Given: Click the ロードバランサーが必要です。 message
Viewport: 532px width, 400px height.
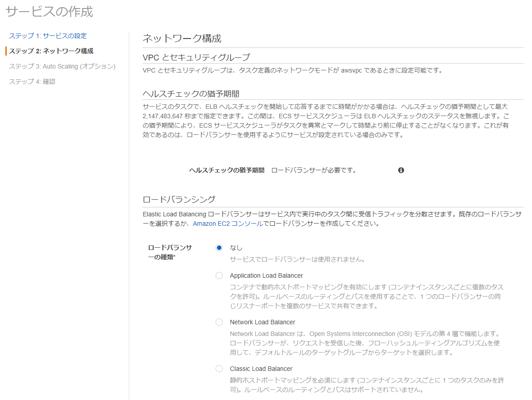Looking at the screenshot, I should coord(314,170).
